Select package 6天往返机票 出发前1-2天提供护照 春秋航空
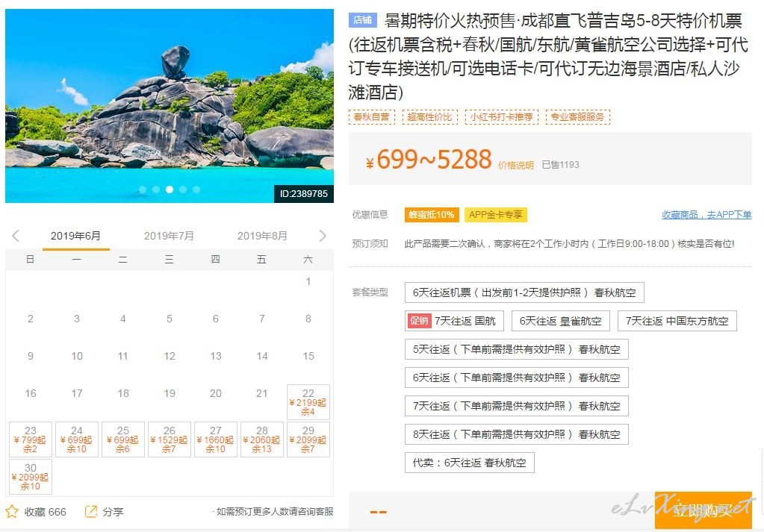 pyautogui.click(x=524, y=292)
